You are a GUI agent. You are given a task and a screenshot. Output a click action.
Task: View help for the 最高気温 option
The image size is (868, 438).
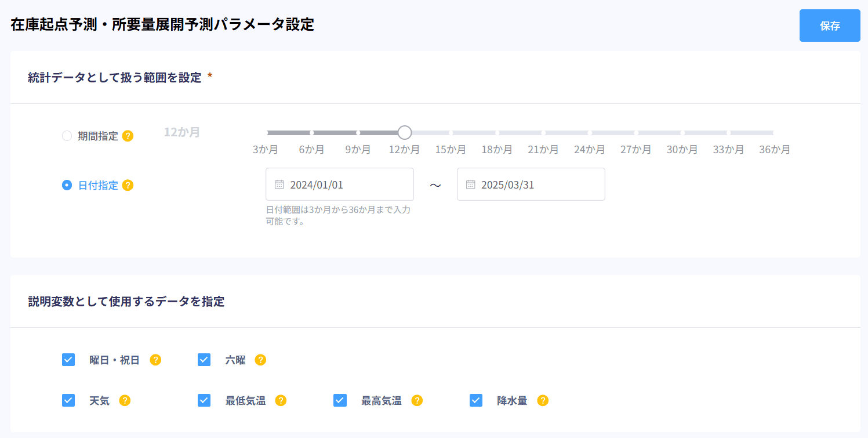[416, 400]
